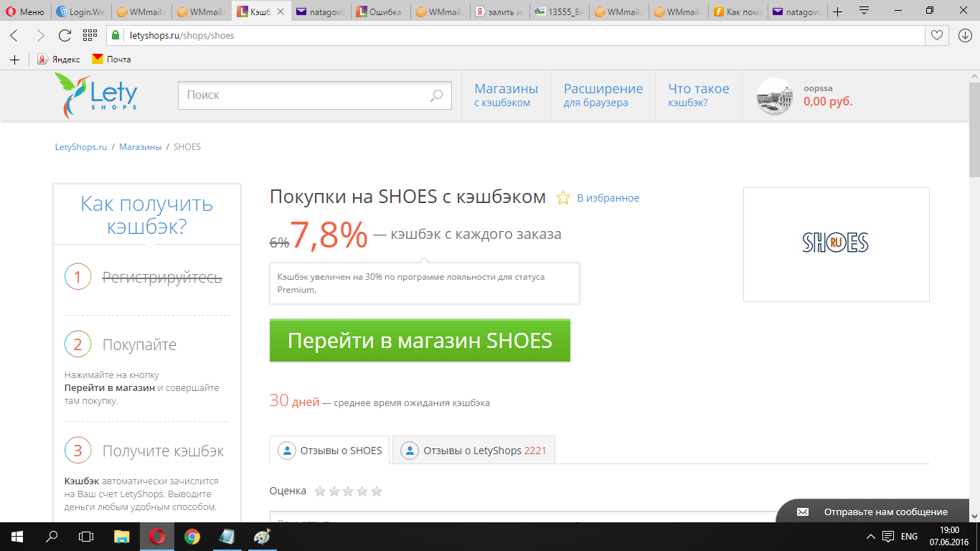Click the envelope icon in chat widget
The image size is (980, 551).
click(803, 512)
